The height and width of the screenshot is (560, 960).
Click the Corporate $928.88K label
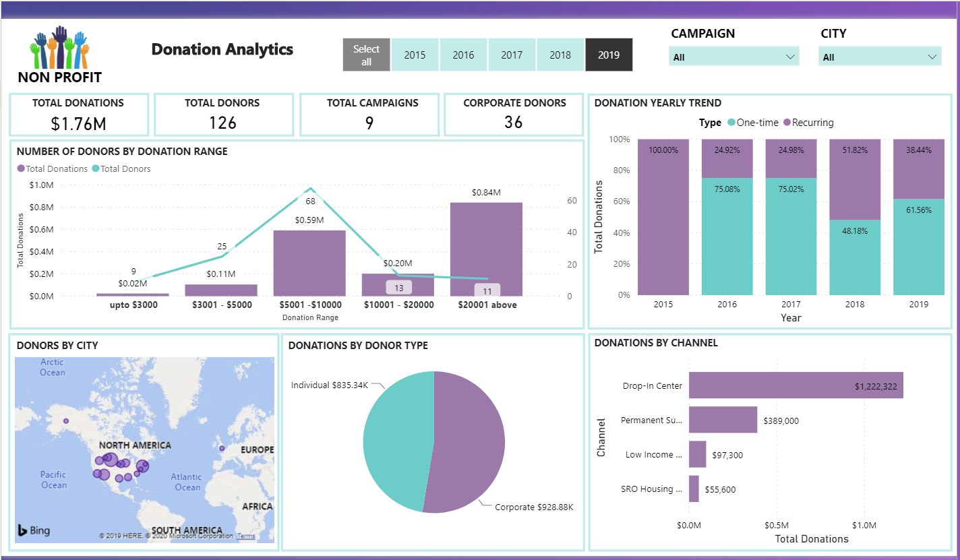coord(534,507)
